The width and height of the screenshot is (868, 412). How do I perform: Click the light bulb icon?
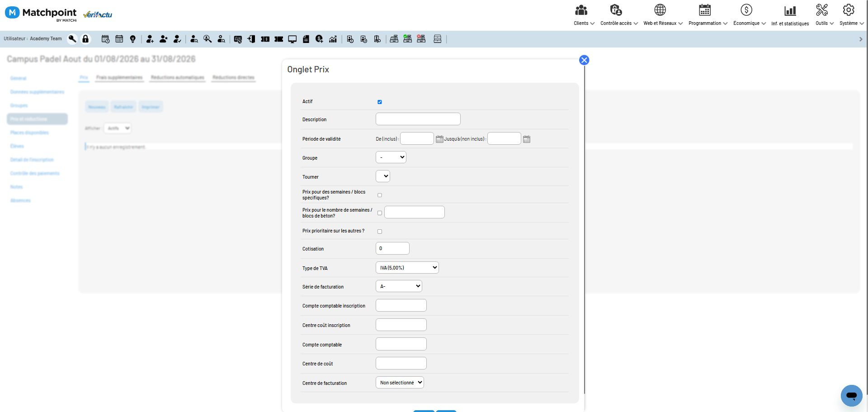tap(133, 39)
